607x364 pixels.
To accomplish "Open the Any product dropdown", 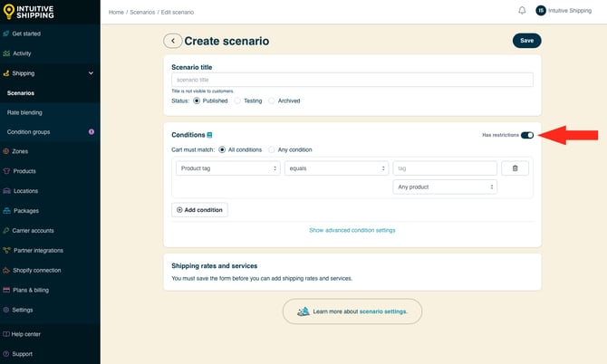I will click(x=445, y=187).
